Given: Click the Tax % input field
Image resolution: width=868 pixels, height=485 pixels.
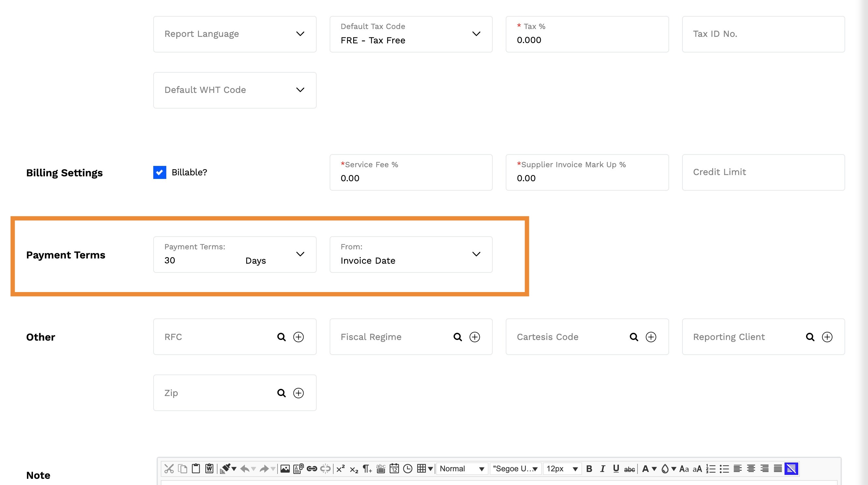Looking at the screenshot, I should [x=587, y=34].
